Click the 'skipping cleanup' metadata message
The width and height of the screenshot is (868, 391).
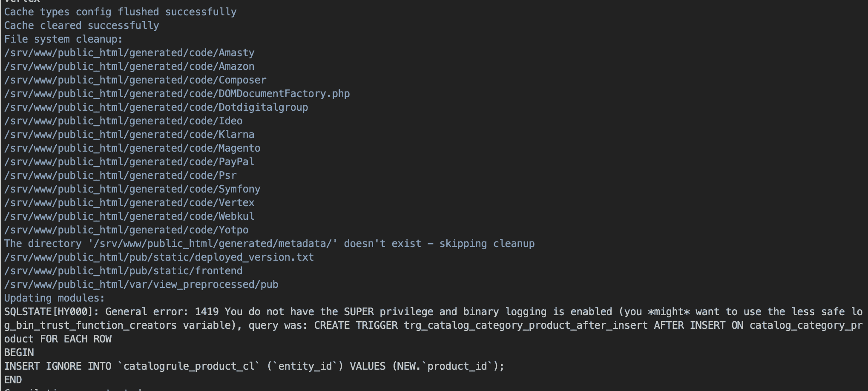[x=269, y=244]
